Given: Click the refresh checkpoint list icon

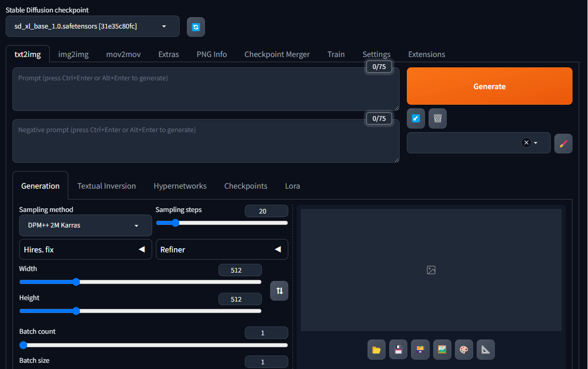Looking at the screenshot, I should (196, 27).
